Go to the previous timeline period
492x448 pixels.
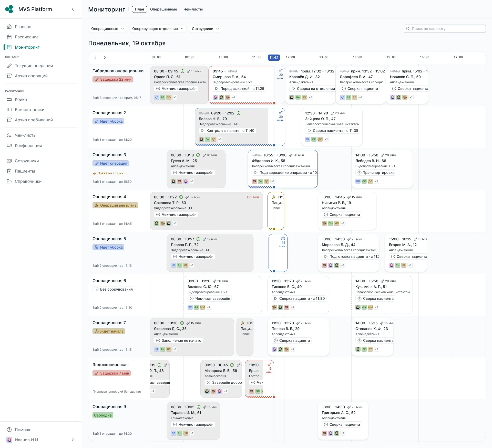96,58
